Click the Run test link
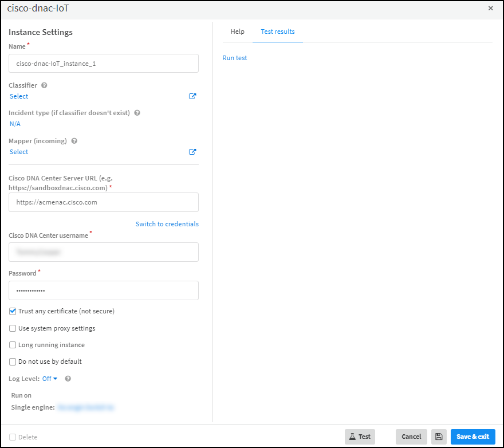This screenshot has height=448, width=504. [235, 58]
